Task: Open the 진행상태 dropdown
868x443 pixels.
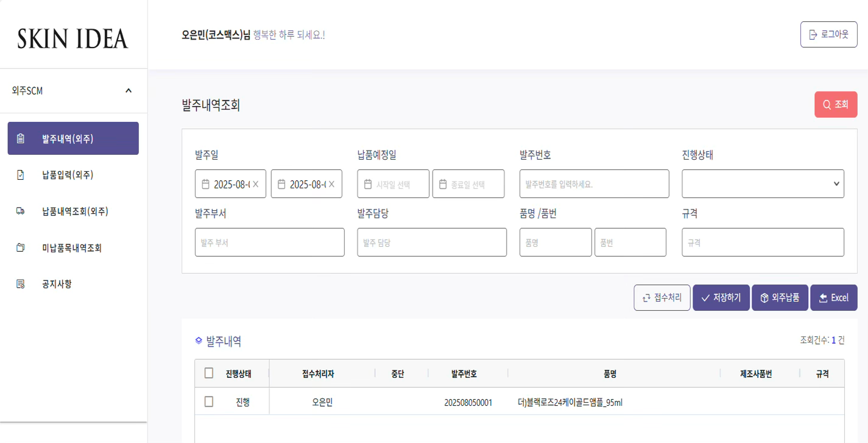Action: [x=763, y=184]
